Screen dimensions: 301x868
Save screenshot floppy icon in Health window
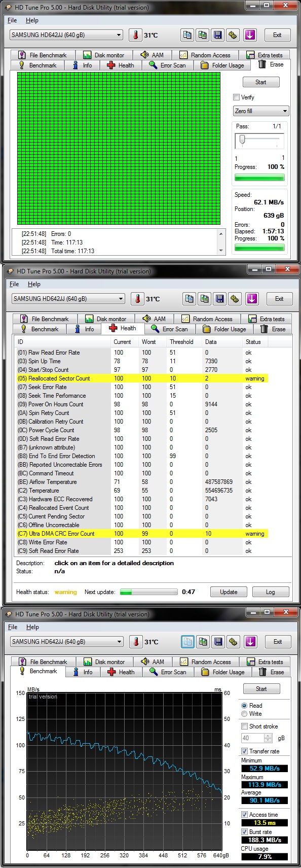(x=220, y=299)
